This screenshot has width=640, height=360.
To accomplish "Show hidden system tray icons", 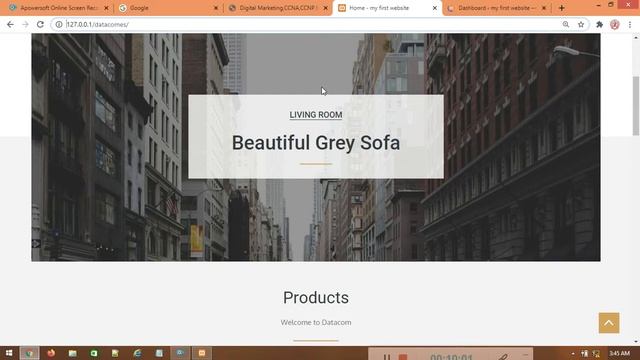I will point(573,353).
